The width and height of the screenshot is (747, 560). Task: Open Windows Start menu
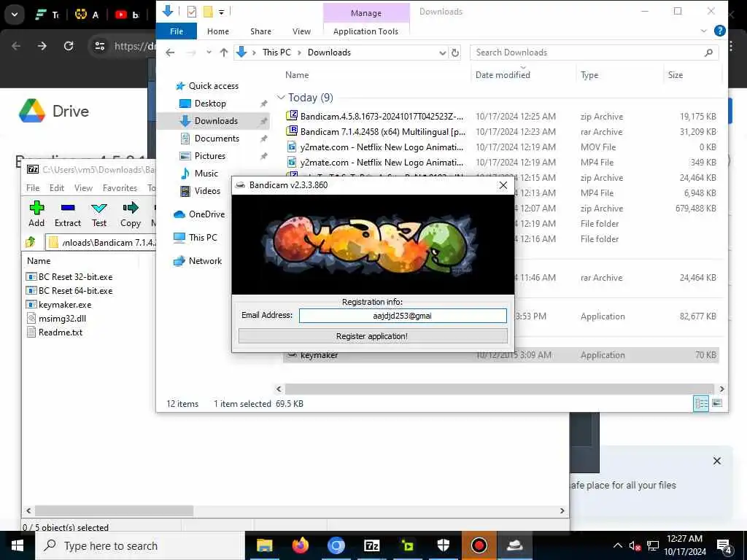18,545
